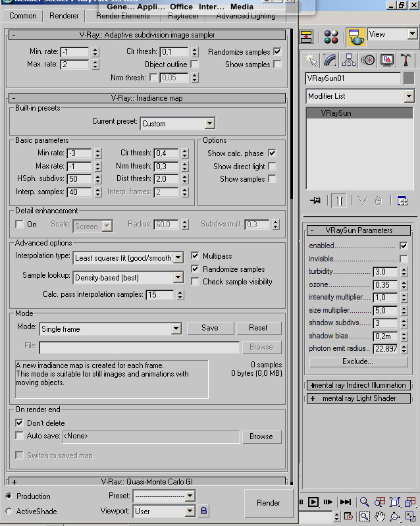Screen dimensions: 420x526
Task: Select the Zoom magnifier viewport tool
Action: (364, 502)
